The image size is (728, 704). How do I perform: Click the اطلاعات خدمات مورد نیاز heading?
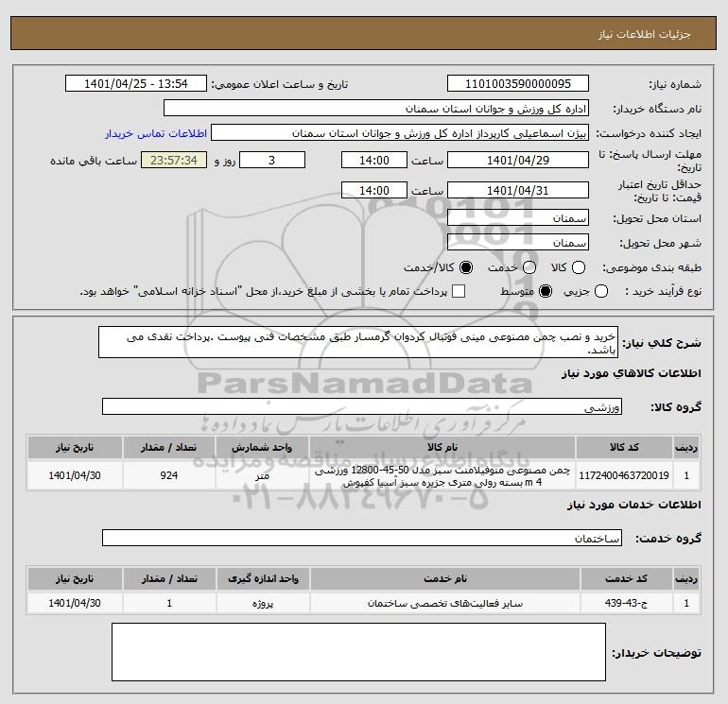point(633,505)
